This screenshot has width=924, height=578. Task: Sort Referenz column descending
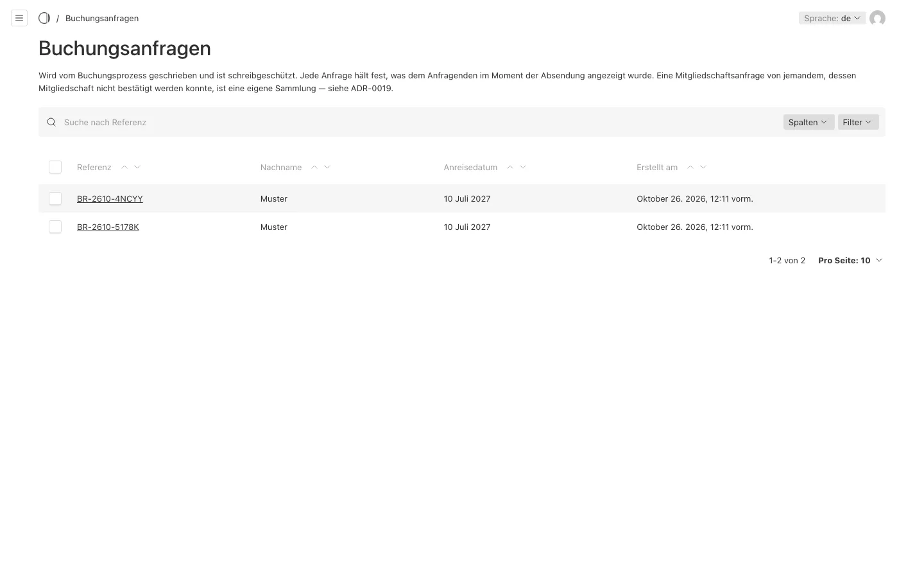coord(137,167)
